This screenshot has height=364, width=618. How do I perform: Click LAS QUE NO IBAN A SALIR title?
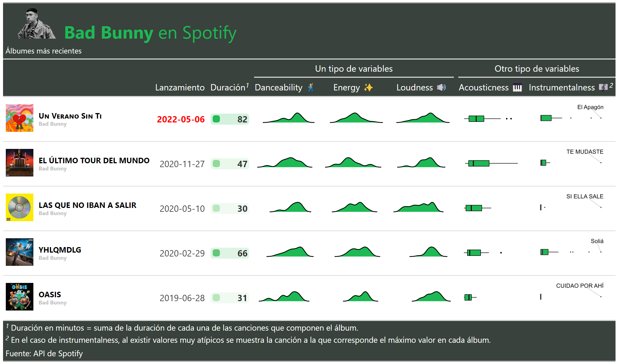click(87, 205)
